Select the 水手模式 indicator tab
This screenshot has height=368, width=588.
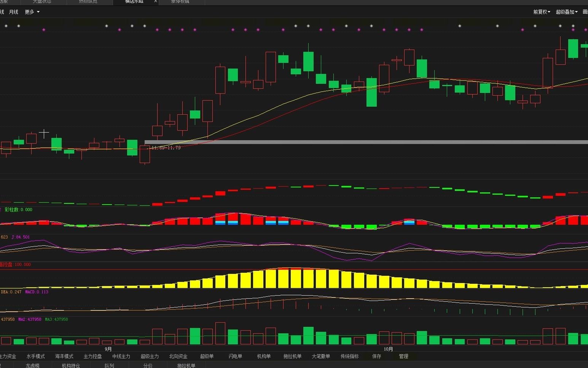36,356
